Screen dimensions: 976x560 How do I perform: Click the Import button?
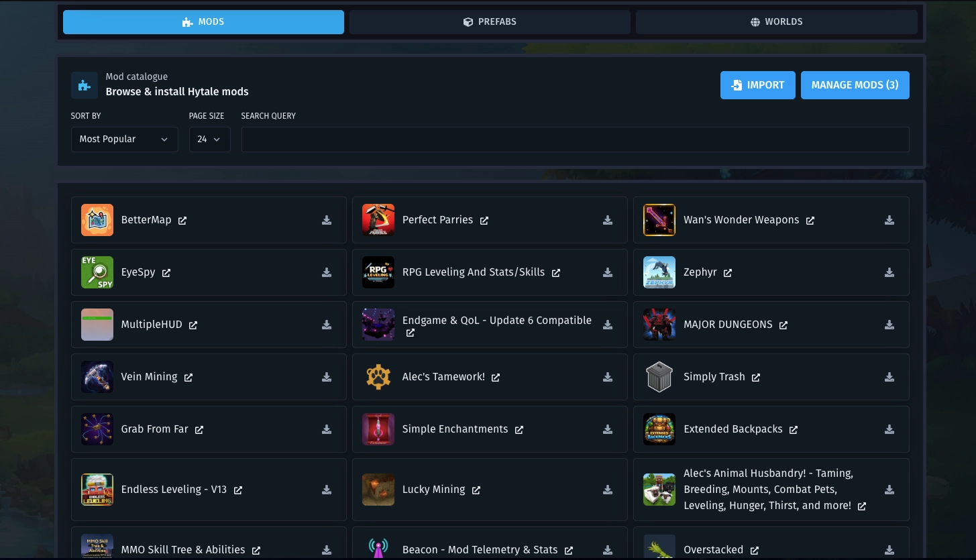[758, 85]
